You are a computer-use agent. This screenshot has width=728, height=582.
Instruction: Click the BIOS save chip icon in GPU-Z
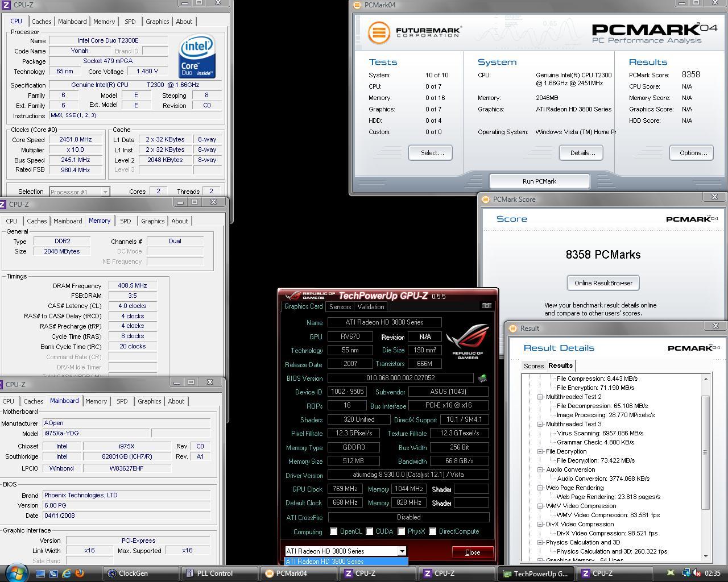[482, 379]
